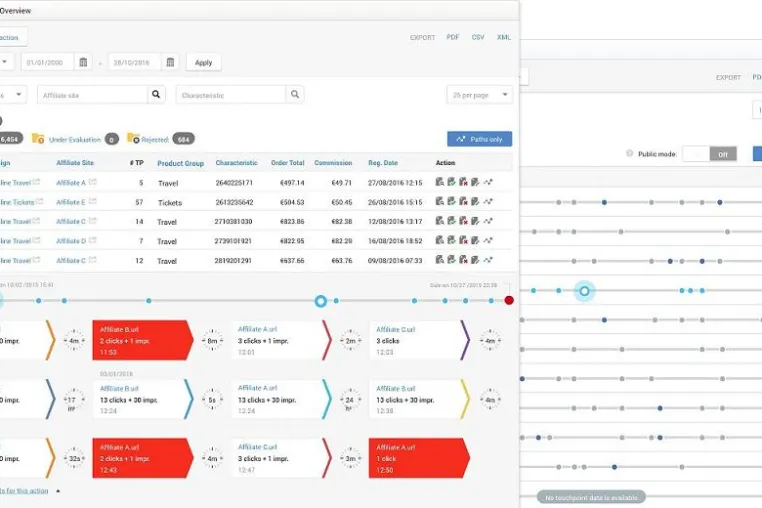Open external link icon beside Affiliate D
762x508 pixels.
pyautogui.click(x=93, y=241)
